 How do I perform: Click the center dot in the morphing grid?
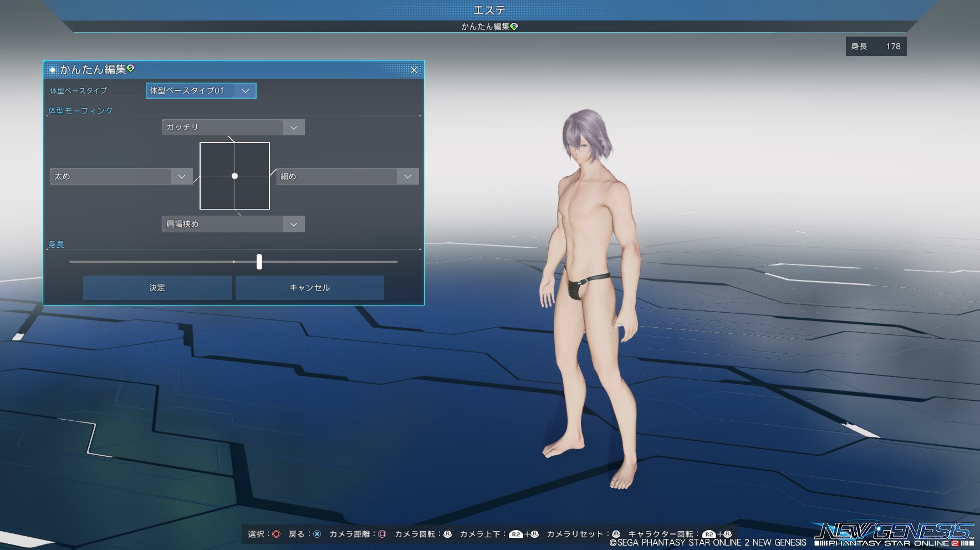(x=235, y=176)
